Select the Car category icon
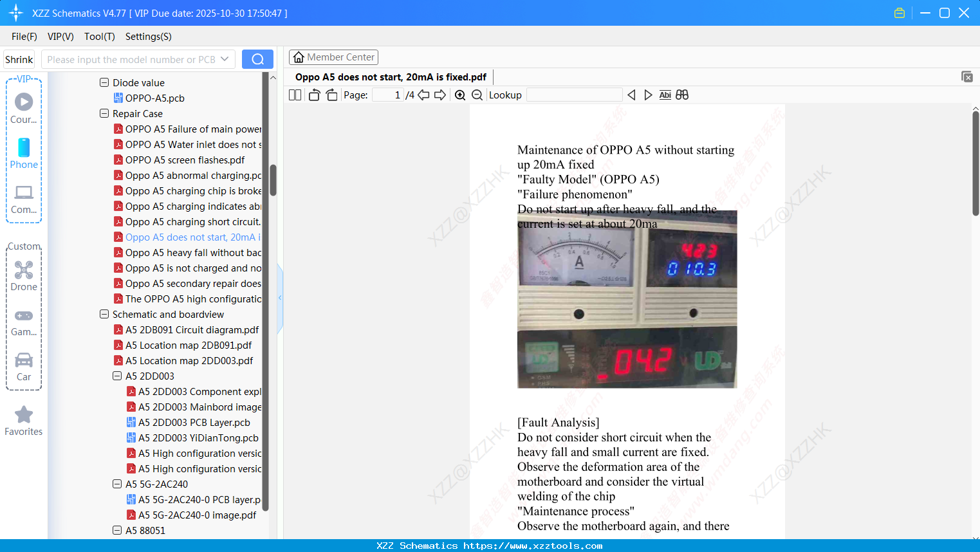The height and width of the screenshot is (552, 980). click(24, 367)
